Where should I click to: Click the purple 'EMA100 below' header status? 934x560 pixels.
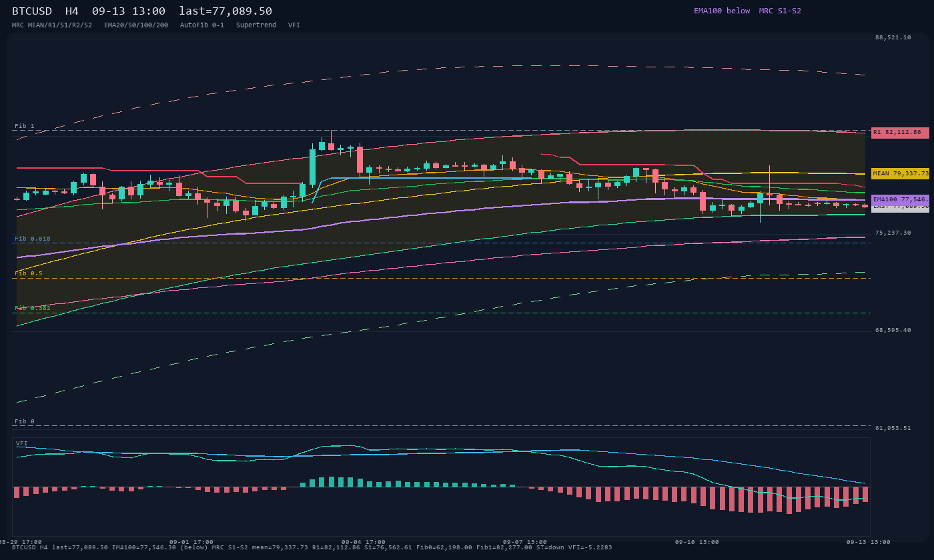722,11
